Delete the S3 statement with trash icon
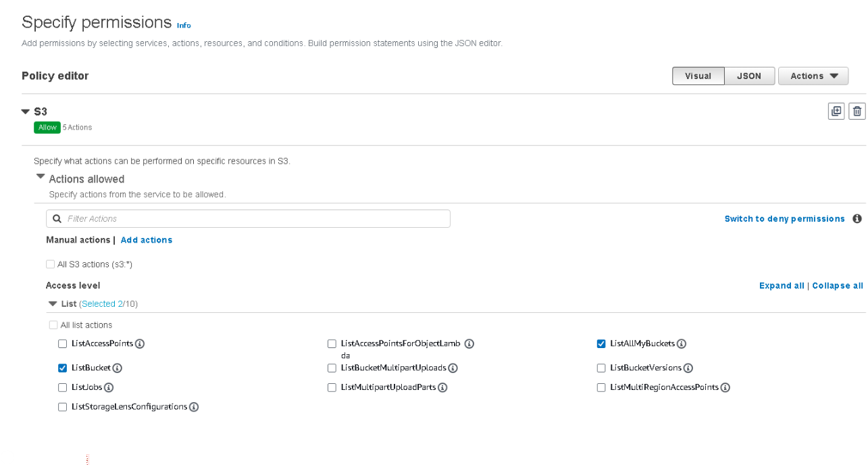 (x=857, y=112)
